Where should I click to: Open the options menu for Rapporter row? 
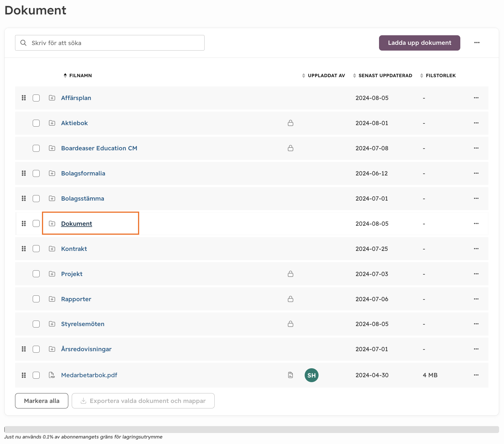click(476, 299)
